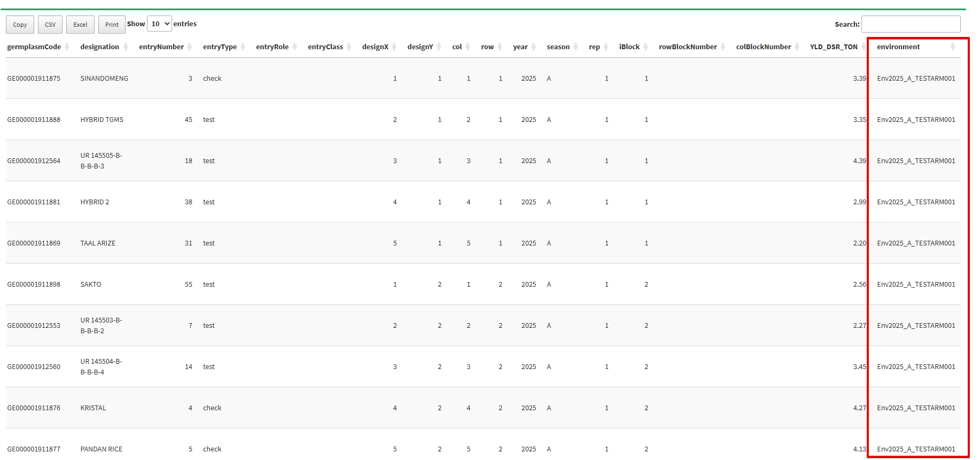Click the YLD_DSR_TON column header
980x460 pixels.
coord(834,47)
